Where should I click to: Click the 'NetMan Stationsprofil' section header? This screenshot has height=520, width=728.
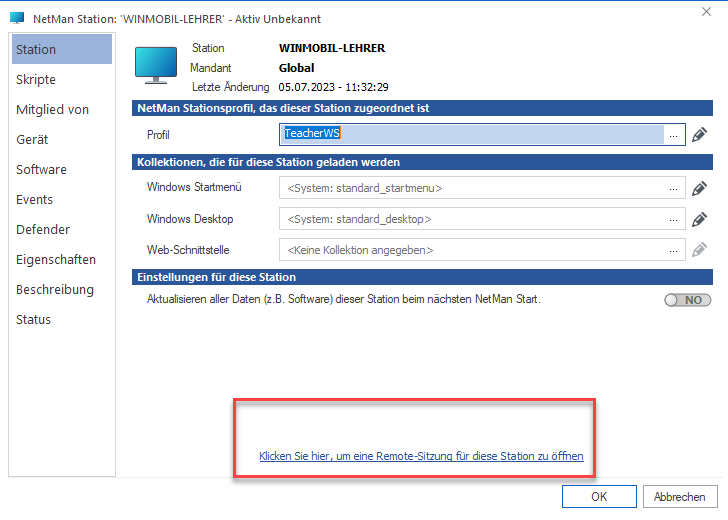(422, 108)
